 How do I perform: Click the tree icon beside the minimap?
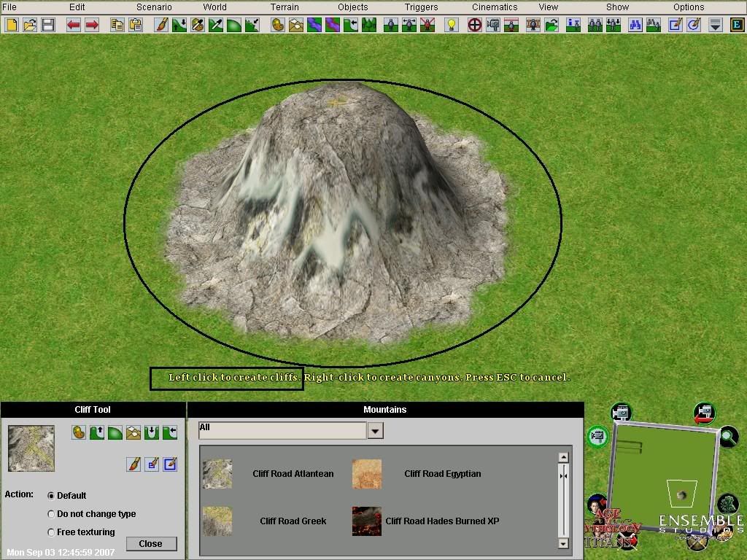tap(727, 503)
